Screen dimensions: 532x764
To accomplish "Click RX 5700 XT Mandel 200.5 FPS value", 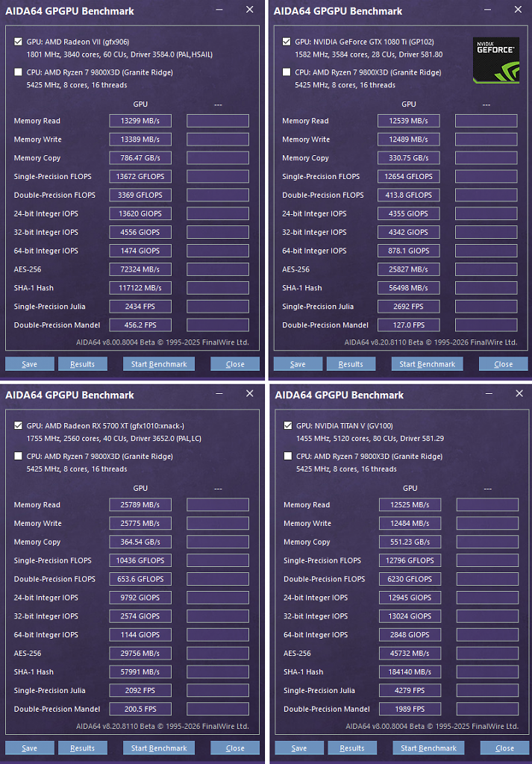I will pos(140,709).
